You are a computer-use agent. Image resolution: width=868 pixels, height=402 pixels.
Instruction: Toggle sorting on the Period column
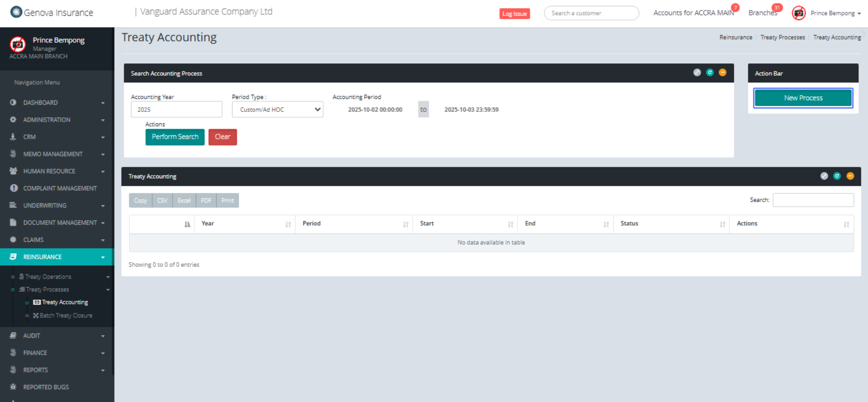[354, 224]
